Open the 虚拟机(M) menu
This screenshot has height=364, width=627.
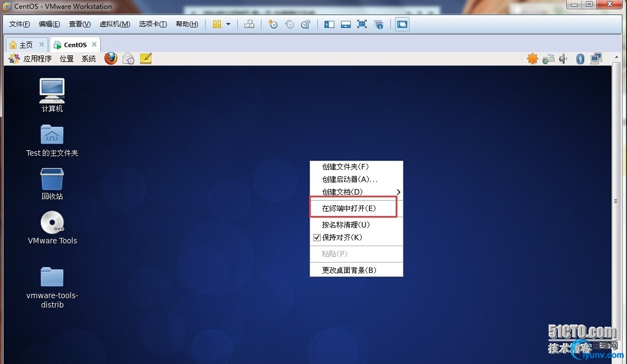point(115,25)
